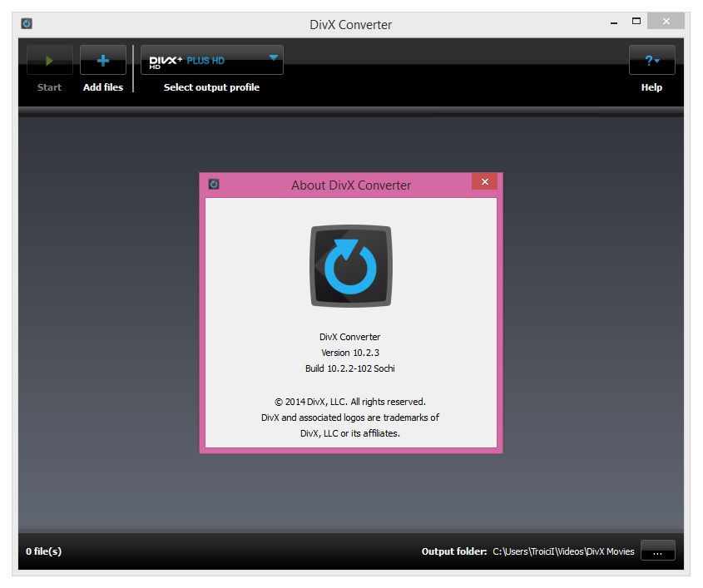Screen dimensions: 703x588
Task: Click the "DivX Converter" name in About dialog
Action: [x=349, y=337]
